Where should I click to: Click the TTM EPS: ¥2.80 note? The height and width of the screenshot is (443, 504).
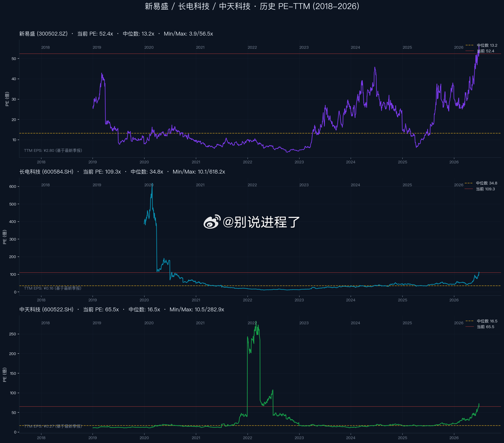coord(53,151)
